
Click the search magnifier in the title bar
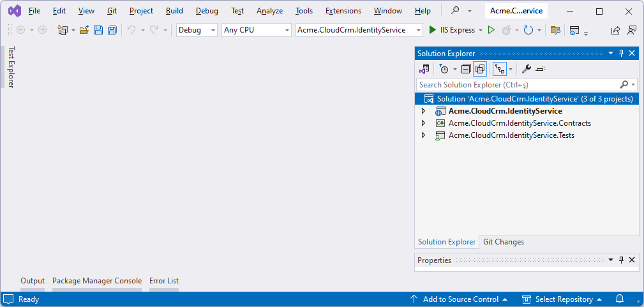(x=456, y=11)
